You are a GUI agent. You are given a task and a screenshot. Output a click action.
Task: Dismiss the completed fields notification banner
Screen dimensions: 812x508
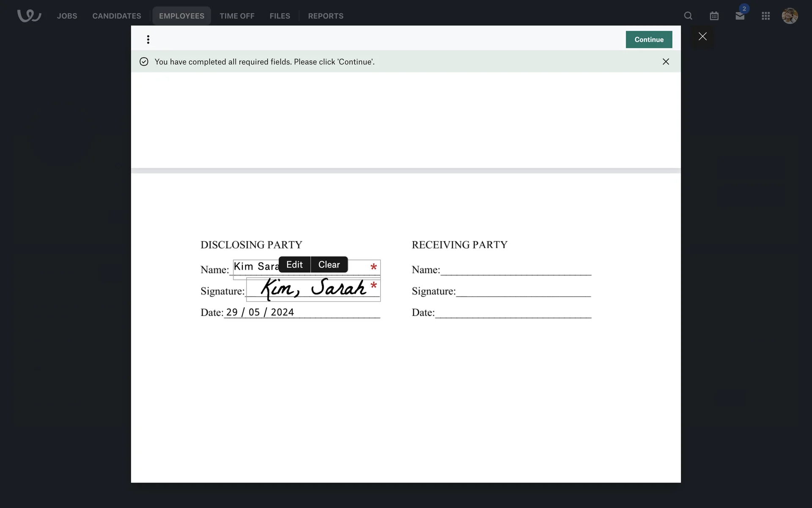tap(666, 62)
